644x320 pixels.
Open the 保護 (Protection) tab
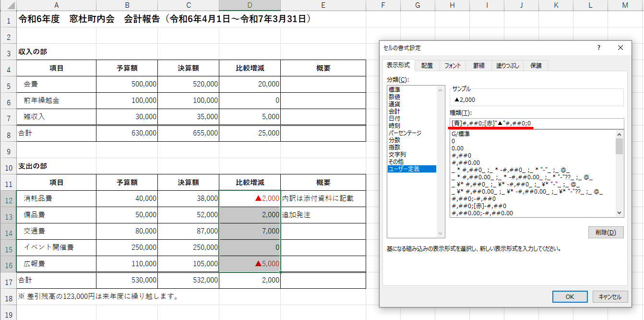click(x=536, y=66)
